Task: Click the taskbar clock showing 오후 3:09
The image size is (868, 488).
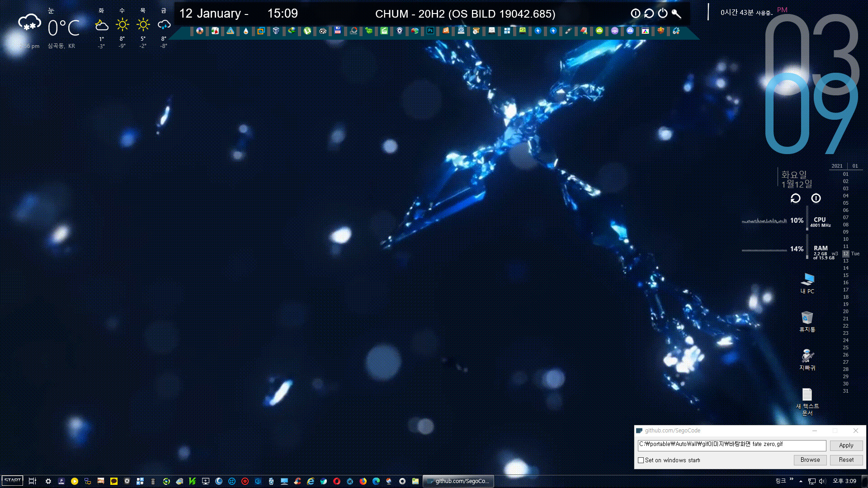Action: point(844,481)
